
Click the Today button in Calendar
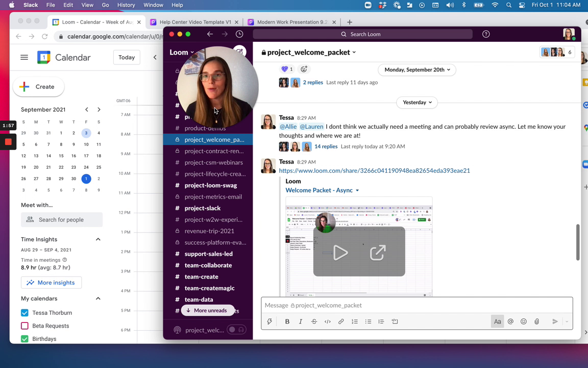[126, 57]
